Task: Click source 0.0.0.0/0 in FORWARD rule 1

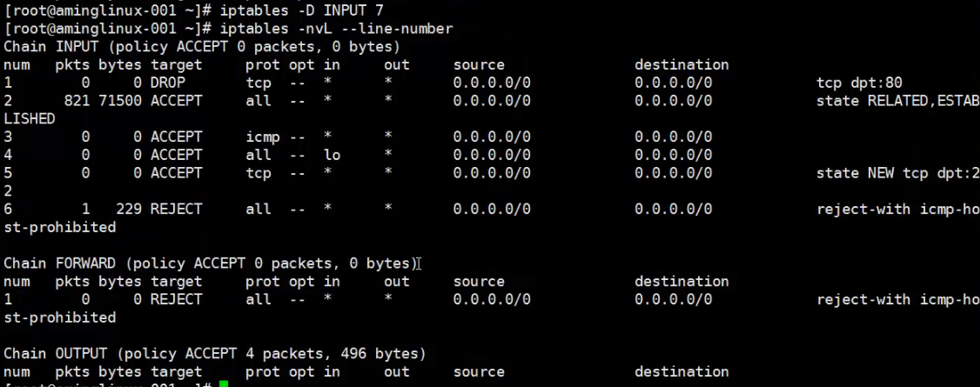Action: pos(492,300)
